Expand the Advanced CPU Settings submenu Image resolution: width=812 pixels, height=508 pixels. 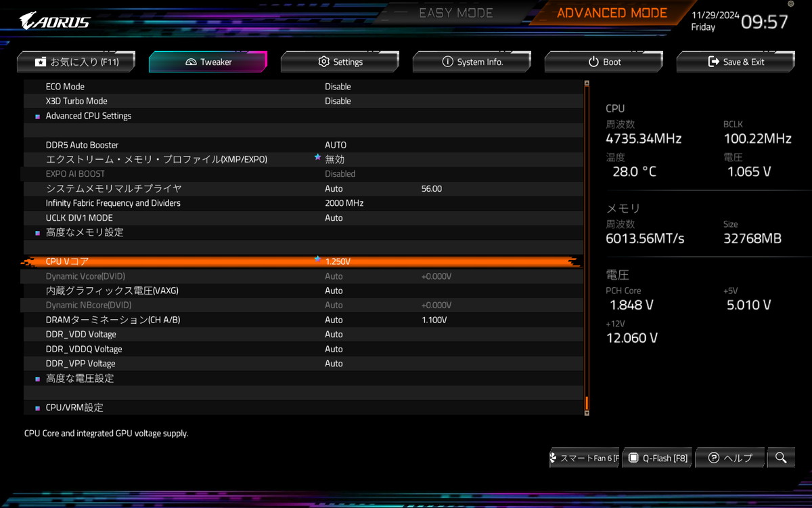tap(89, 116)
